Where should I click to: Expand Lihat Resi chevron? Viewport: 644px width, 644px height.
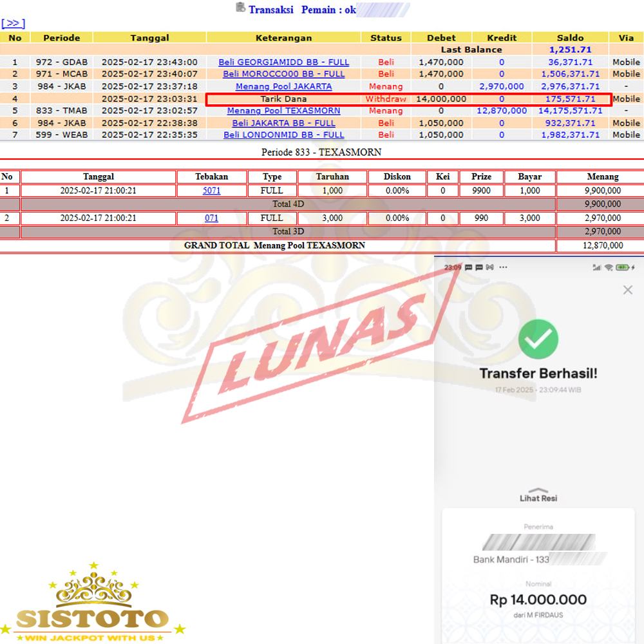pos(538,490)
